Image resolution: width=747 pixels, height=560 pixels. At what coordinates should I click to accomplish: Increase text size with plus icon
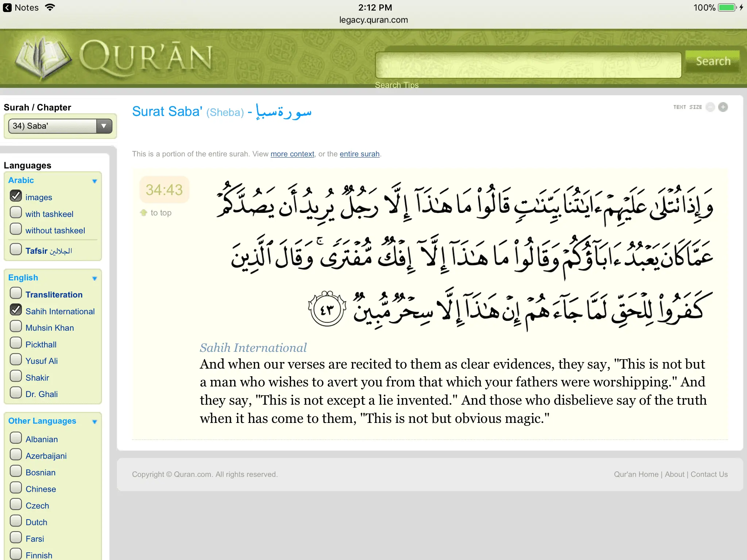(723, 107)
